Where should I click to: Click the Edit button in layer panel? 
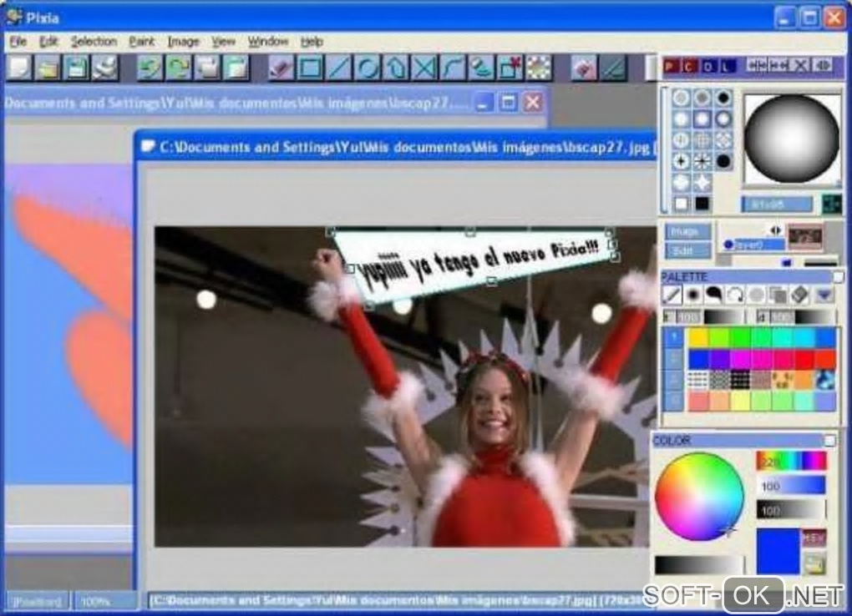687,250
